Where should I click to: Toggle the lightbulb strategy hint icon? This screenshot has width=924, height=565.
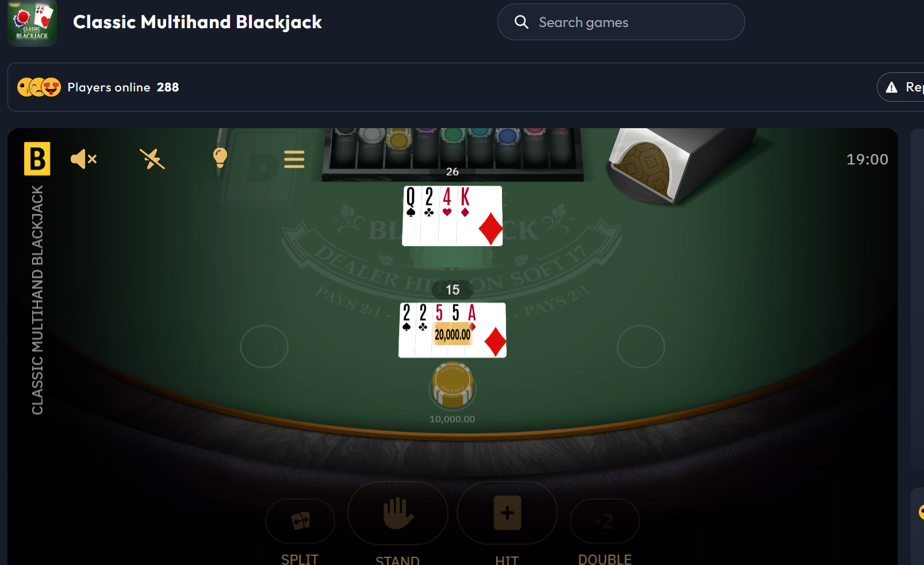pos(220,157)
